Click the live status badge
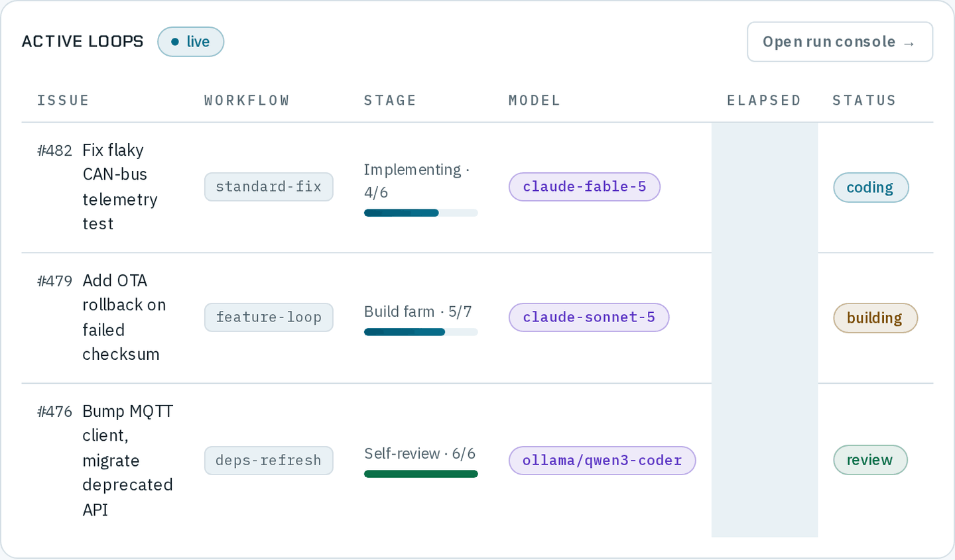 point(190,42)
